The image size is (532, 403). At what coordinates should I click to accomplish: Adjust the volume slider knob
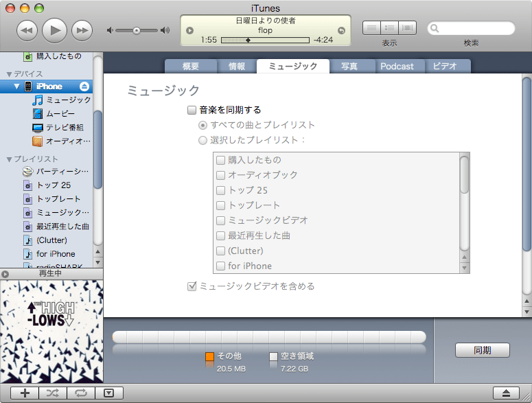[x=137, y=30]
